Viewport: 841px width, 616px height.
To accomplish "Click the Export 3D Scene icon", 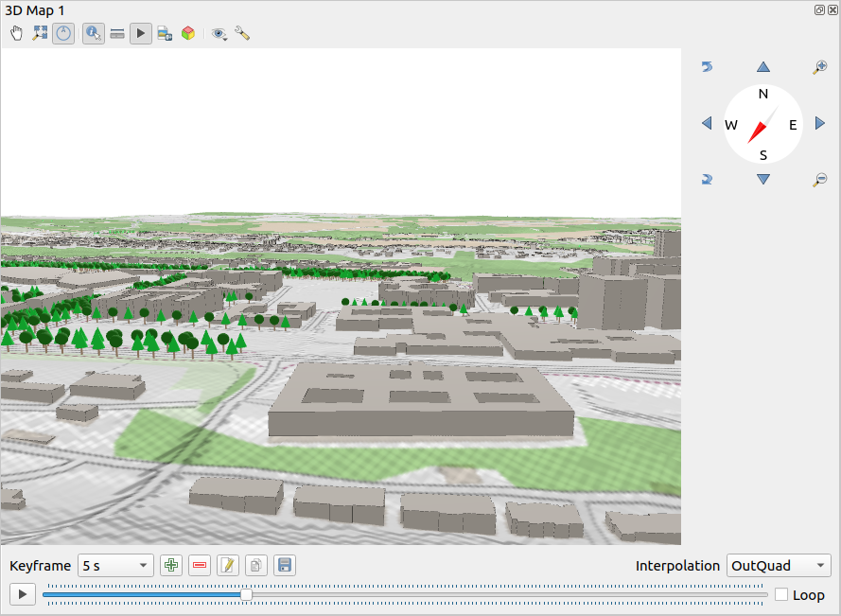I will click(188, 33).
